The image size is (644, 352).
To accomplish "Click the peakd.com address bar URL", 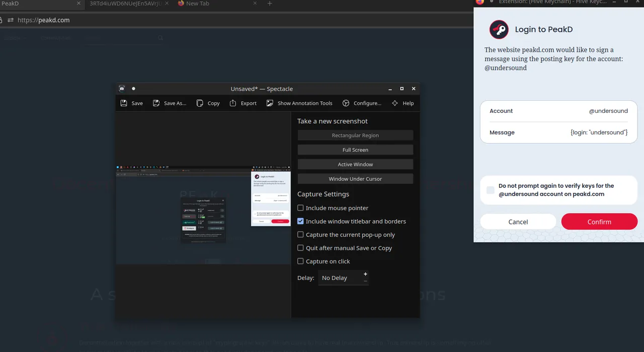I will click(x=43, y=20).
